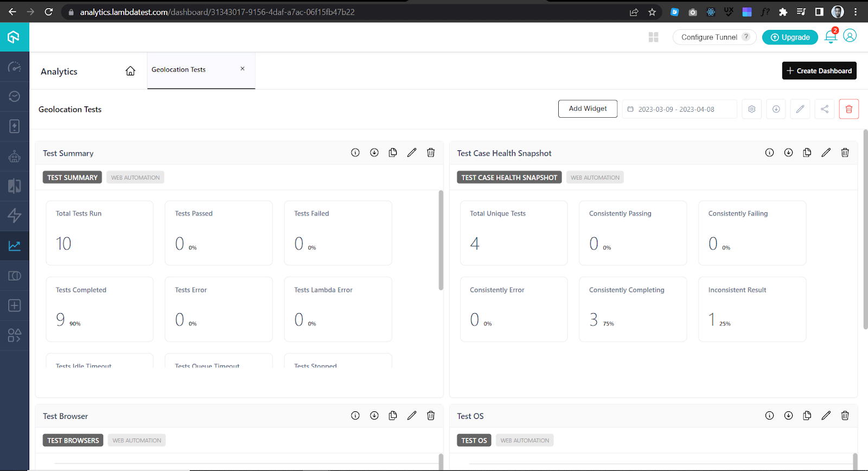
Task: Duplicate the Test Browser widget
Action: coord(393,416)
